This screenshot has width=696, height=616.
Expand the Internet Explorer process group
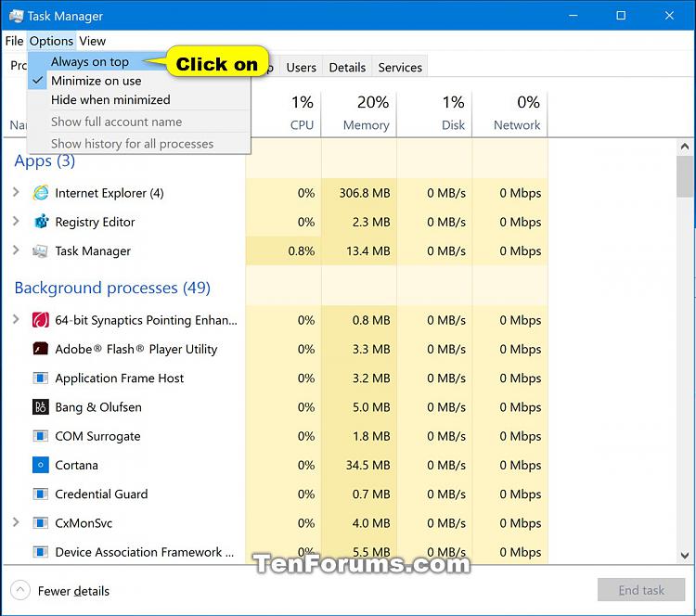click(16, 193)
